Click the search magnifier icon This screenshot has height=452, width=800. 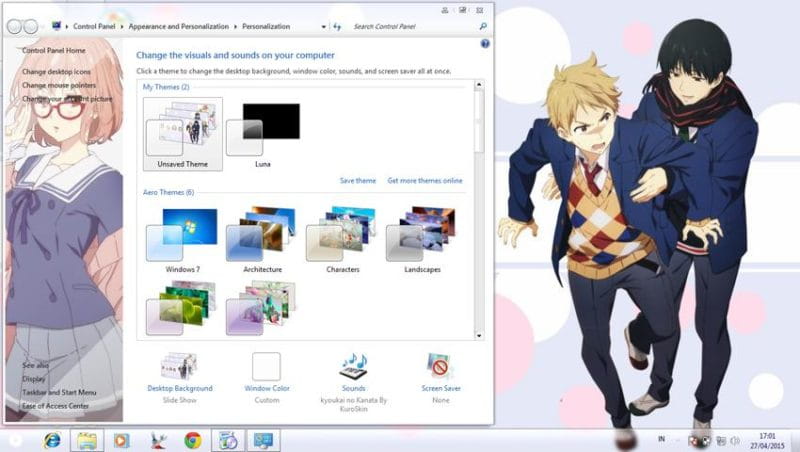(483, 26)
